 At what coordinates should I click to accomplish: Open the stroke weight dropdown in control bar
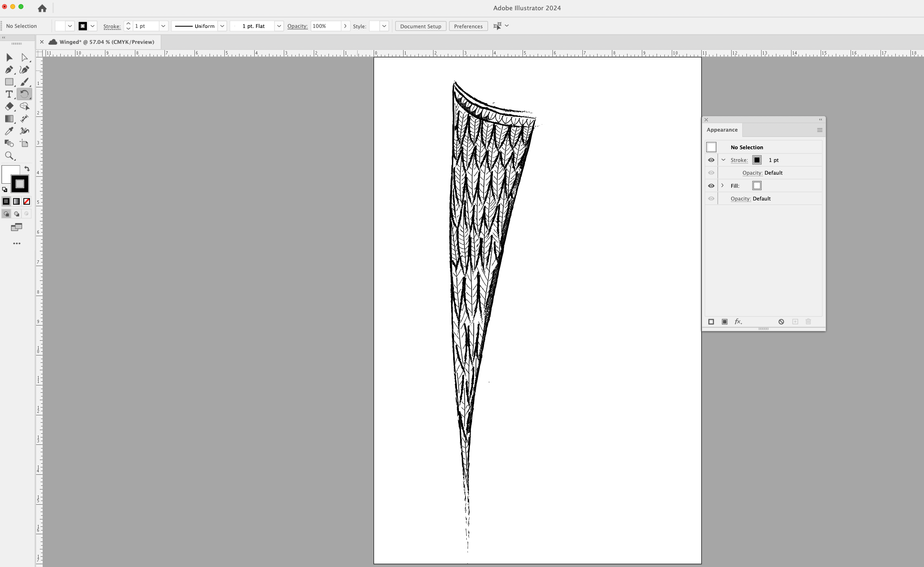tap(163, 26)
